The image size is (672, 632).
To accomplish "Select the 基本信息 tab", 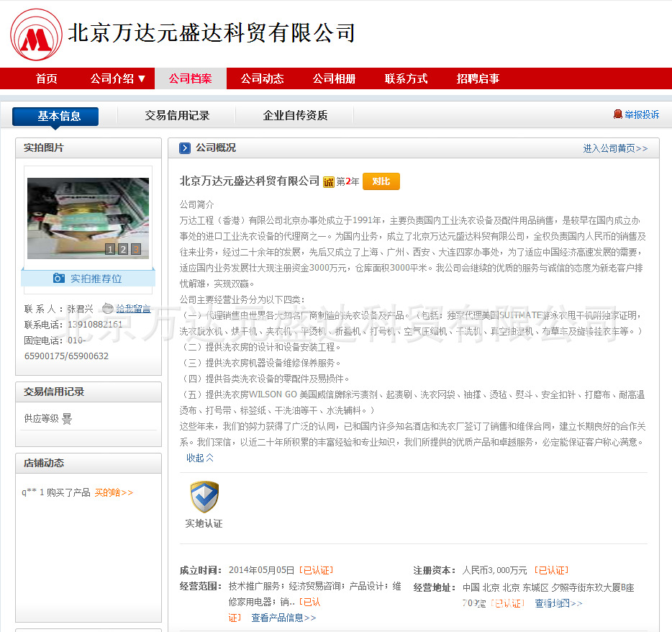I will 55,116.
